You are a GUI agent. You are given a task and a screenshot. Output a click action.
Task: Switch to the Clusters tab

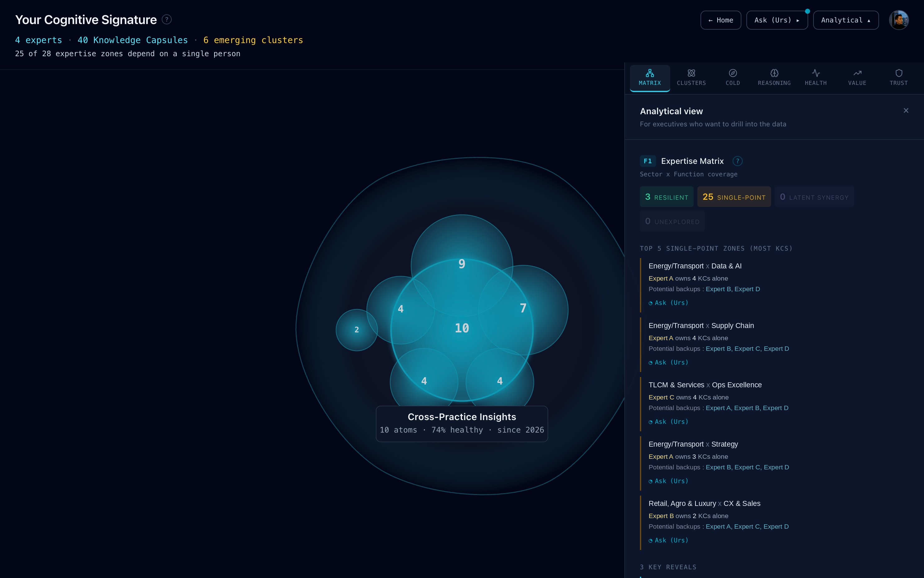pyautogui.click(x=691, y=78)
